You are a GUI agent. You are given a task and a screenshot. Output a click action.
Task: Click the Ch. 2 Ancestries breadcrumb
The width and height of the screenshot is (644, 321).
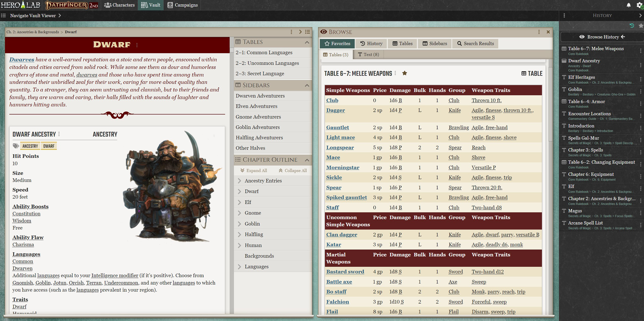[x=33, y=32]
